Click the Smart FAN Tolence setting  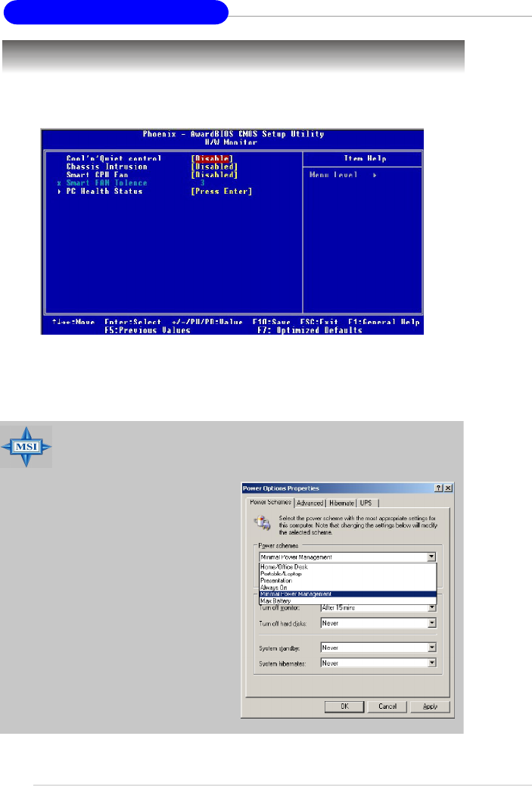(107, 183)
